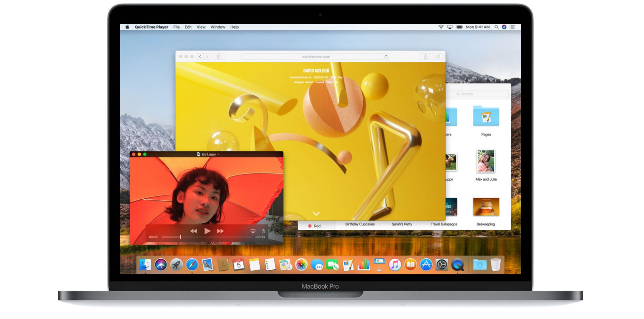
Task: Open Keynote podium icon in Dock
Action: pos(379,265)
